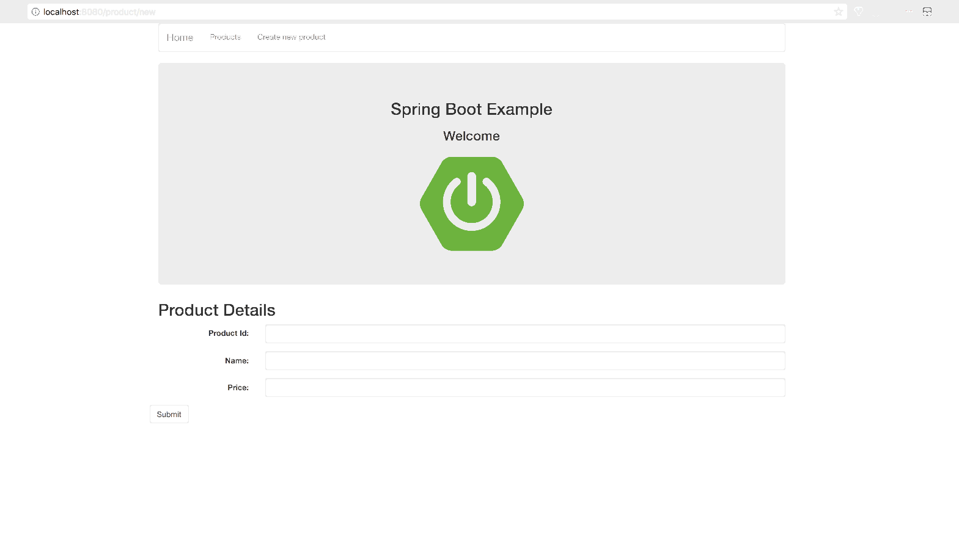Go to the Home navbar link

(180, 38)
